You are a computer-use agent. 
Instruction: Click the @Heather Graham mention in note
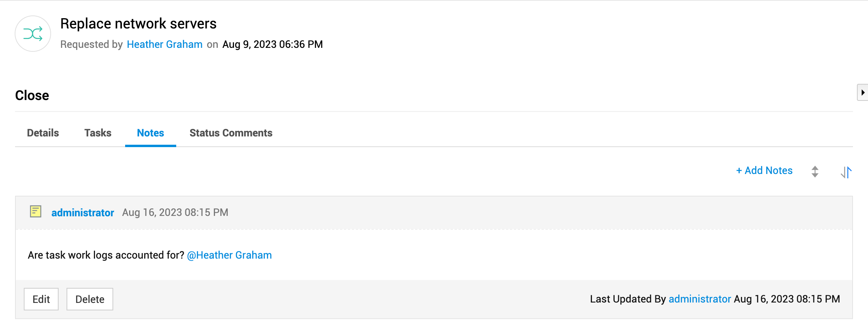[229, 255]
